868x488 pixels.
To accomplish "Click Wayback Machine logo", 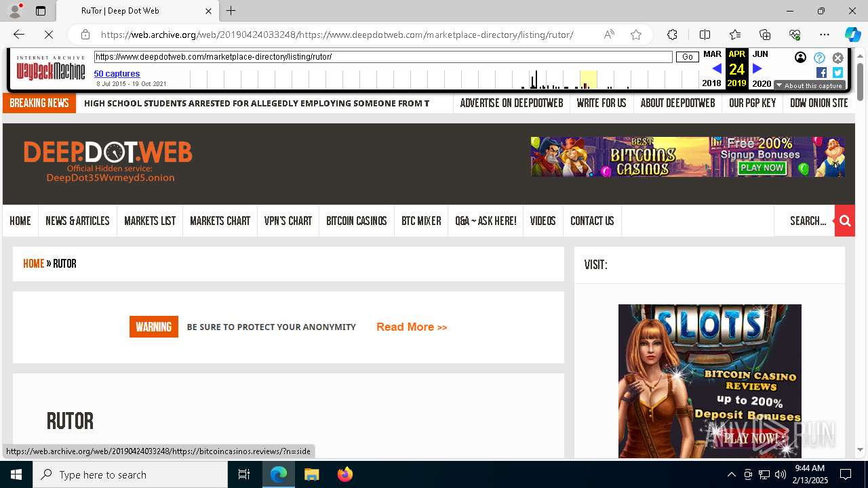I will pos(51,68).
